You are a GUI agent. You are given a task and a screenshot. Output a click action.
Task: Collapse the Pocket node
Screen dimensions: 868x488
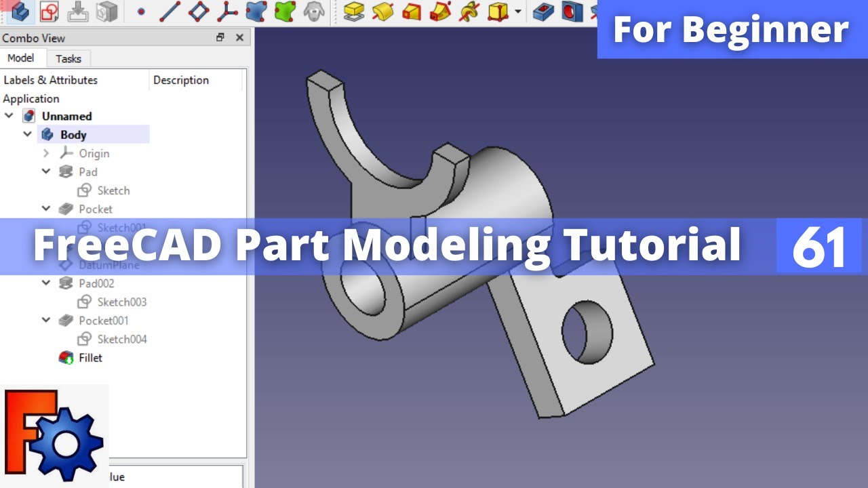coord(46,209)
